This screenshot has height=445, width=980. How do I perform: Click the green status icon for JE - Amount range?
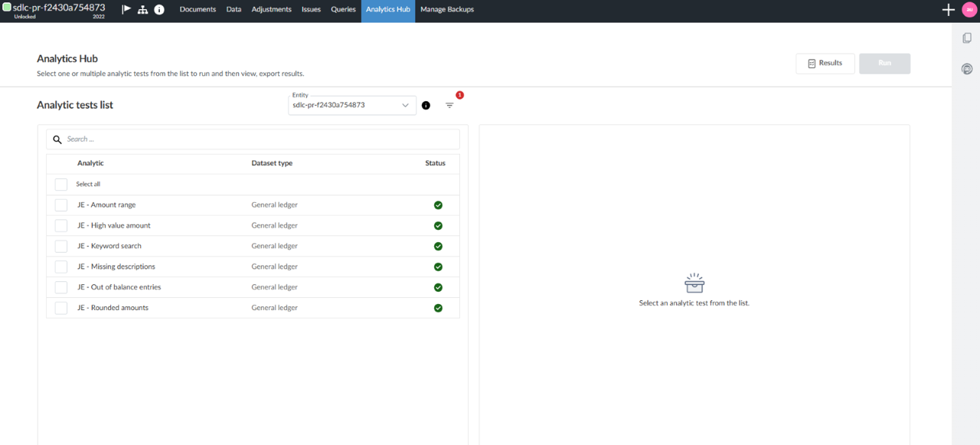(438, 205)
